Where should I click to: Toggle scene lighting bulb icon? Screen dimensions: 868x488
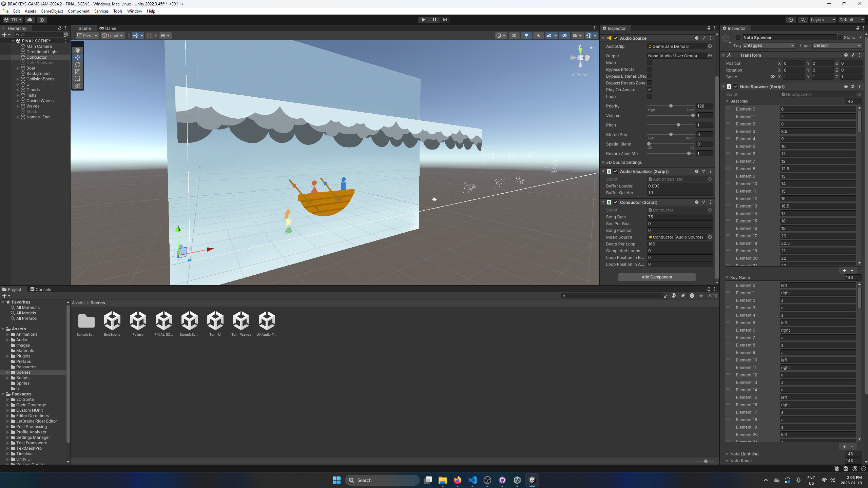pyautogui.click(x=526, y=36)
